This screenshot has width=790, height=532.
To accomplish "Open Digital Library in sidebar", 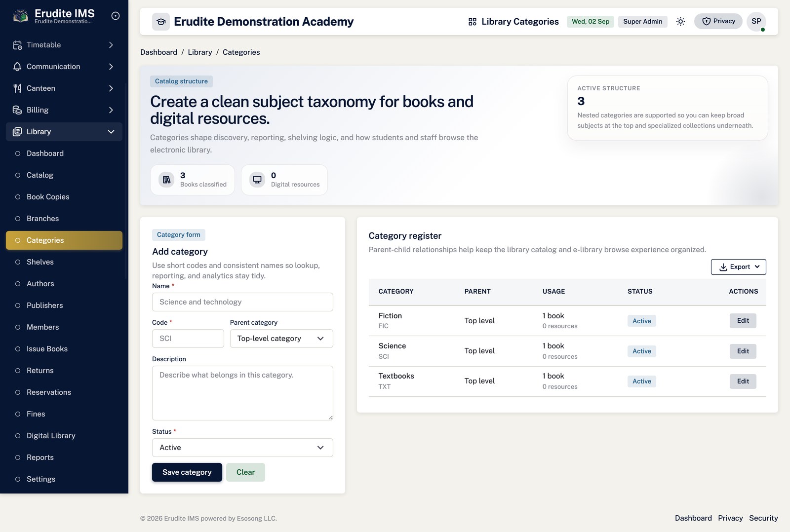I will (x=64, y=436).
